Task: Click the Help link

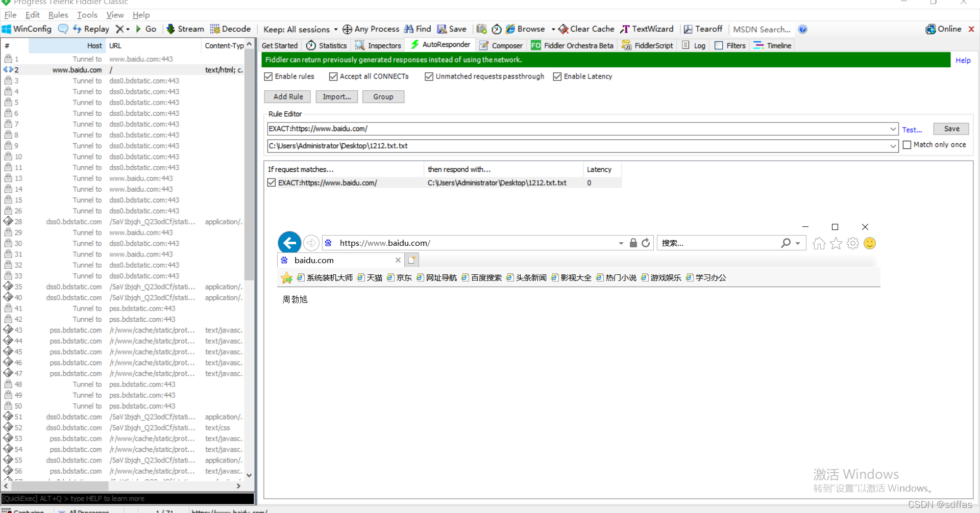Action: (x=963, y=60)
